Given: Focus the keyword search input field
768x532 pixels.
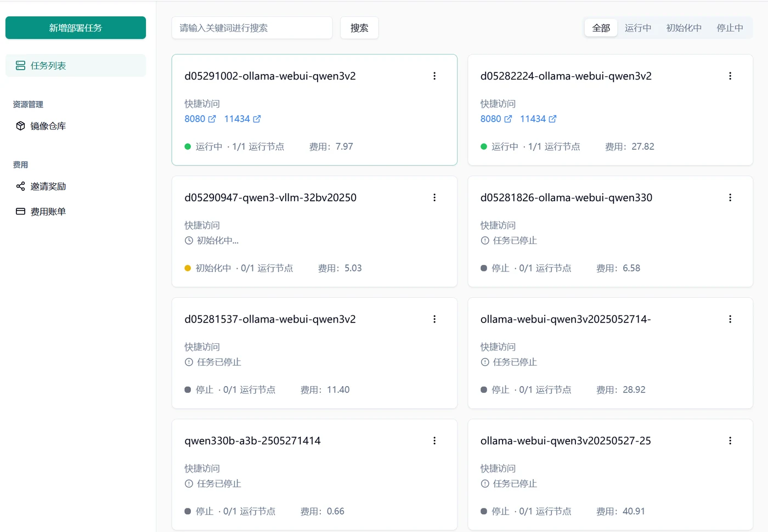Looking at the screenshot, I should [x=252, y=28].
